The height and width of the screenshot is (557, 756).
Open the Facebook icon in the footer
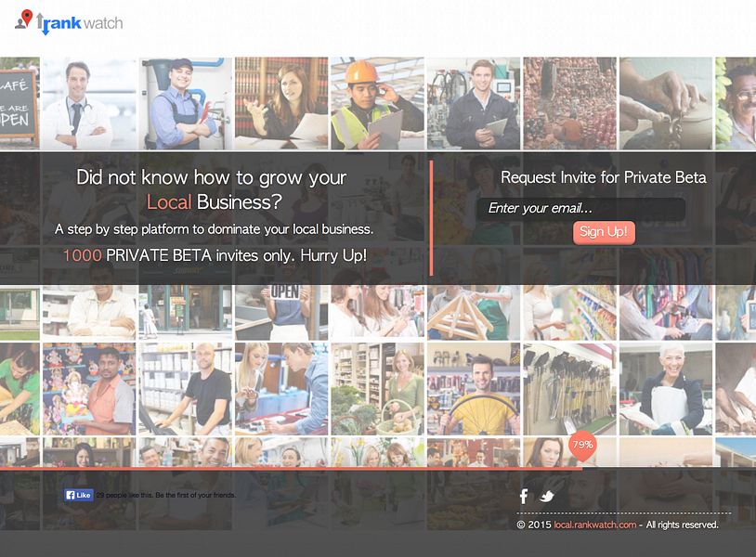524,496
